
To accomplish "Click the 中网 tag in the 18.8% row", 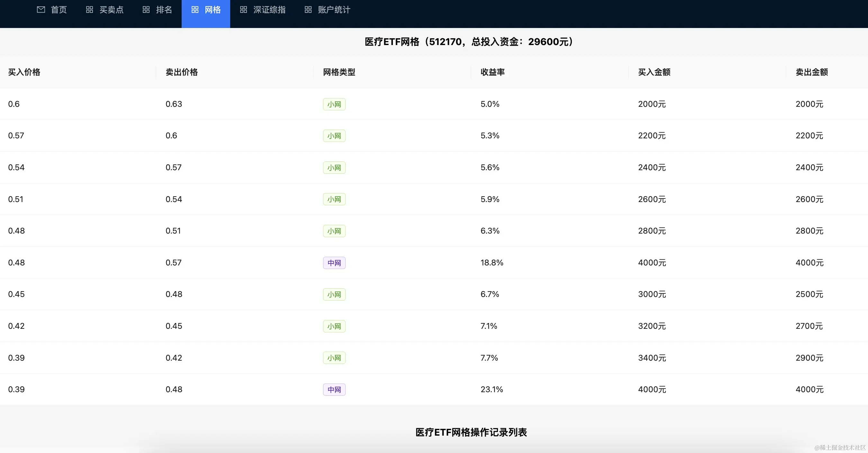I will 334,263.
